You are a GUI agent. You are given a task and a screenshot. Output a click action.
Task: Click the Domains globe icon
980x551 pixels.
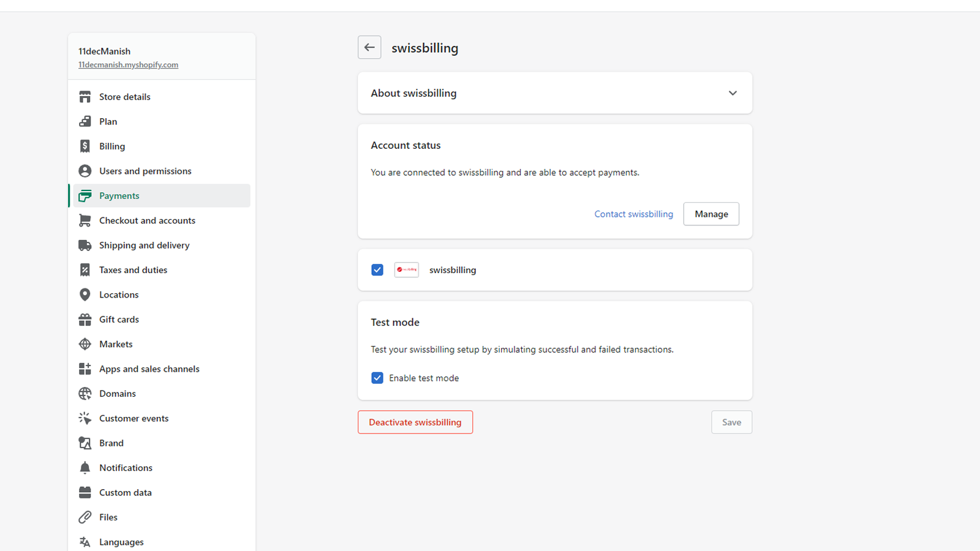[85, 394]
